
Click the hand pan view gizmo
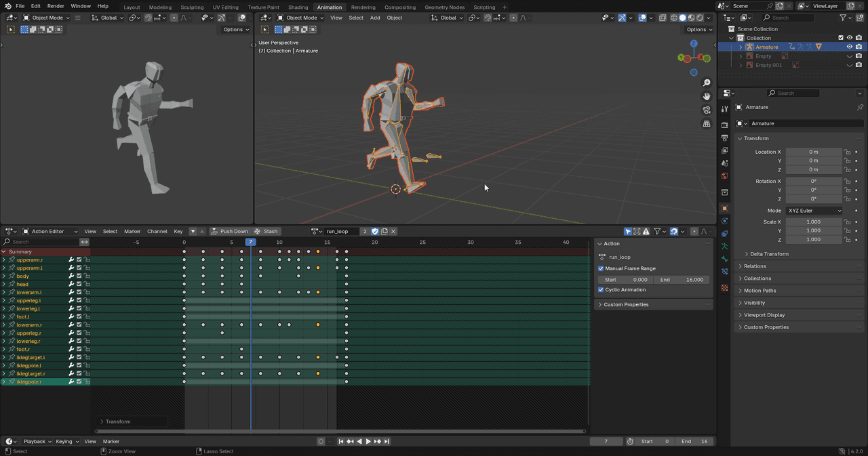(x=707, y=96)
